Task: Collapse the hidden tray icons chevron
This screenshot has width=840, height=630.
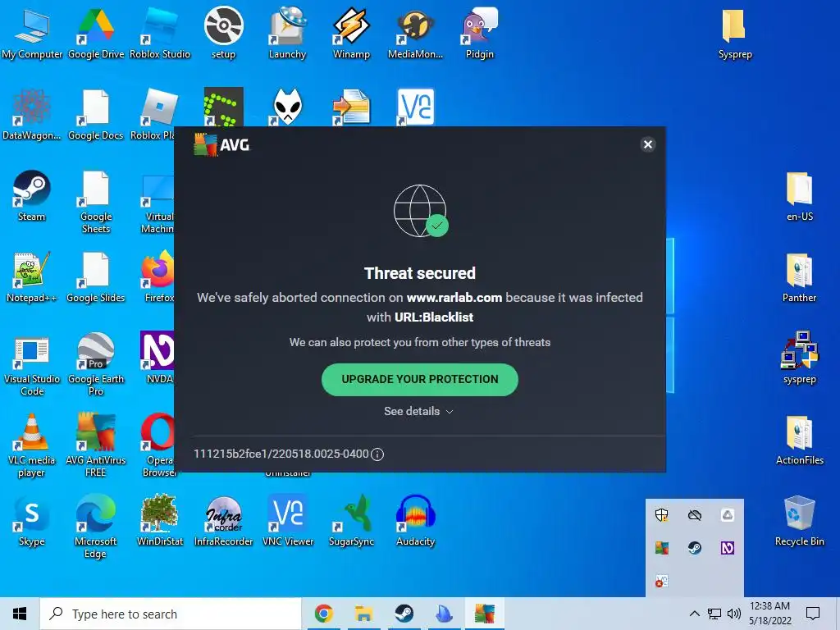Action: pyautogui.click(x=694, y=614)
